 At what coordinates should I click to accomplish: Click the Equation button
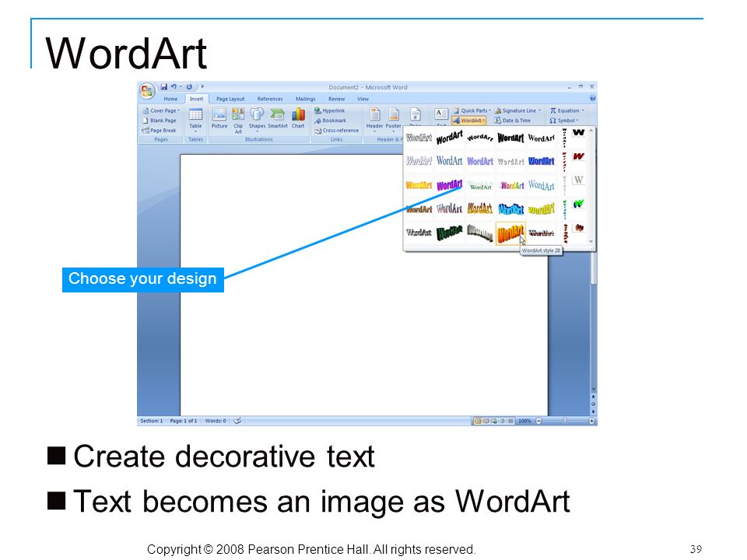[567, 110]
